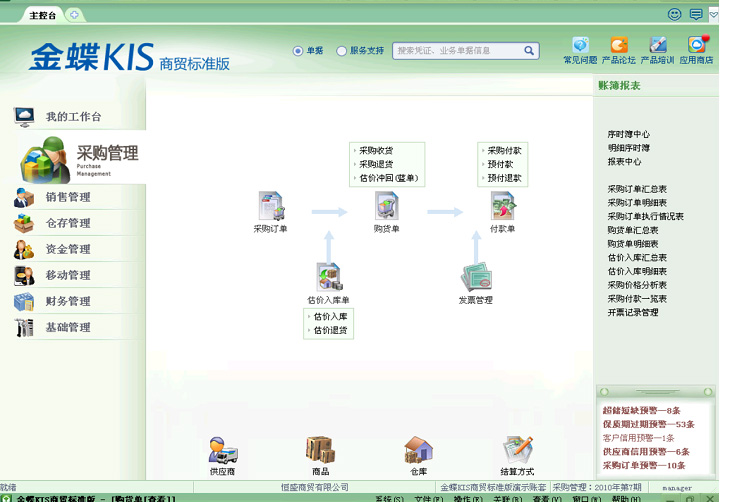Open 序时簿中心 report link
Viewport: 750px width, 502px height.
coord(629,134)
